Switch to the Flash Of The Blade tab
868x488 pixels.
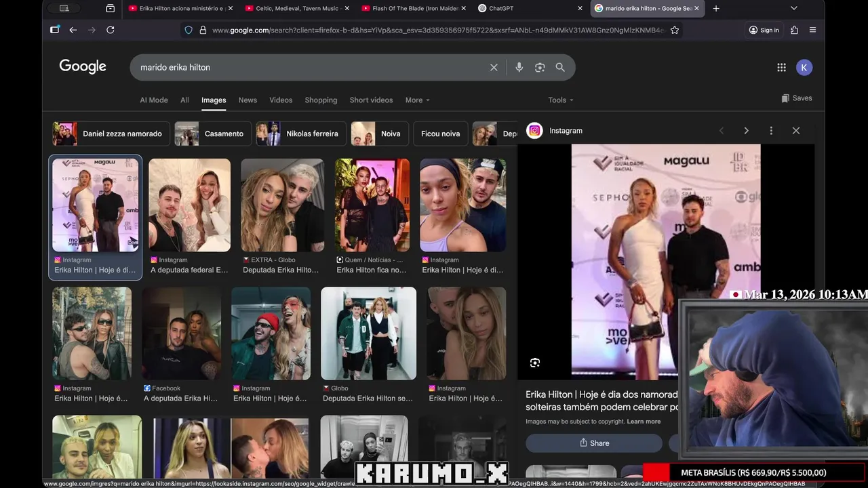coord(414,8)
